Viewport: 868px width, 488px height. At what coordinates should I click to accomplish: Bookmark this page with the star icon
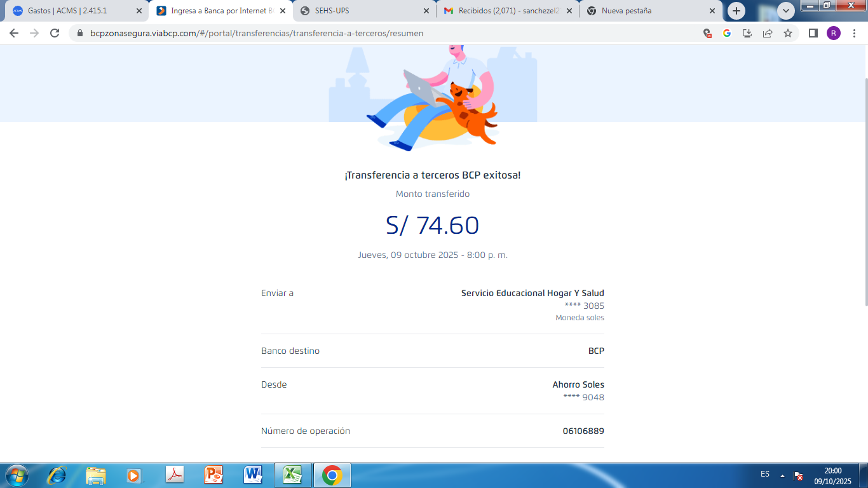(x=788, y=33)
